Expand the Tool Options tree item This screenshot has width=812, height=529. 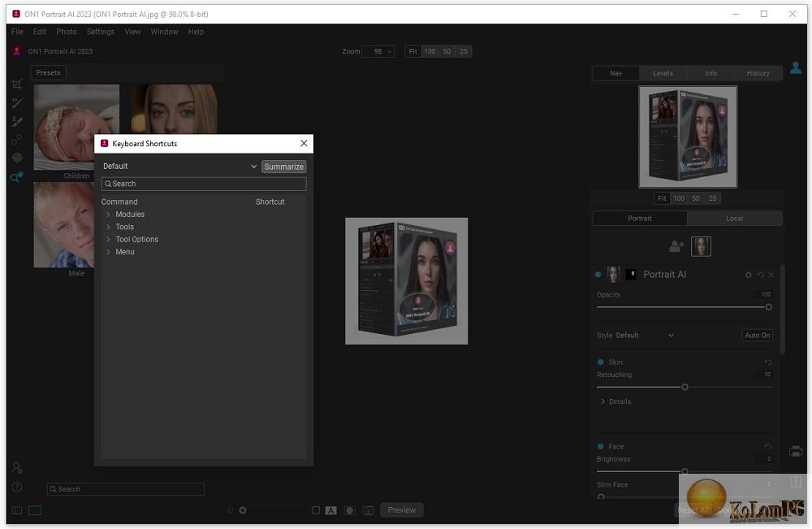coord(108,240)
